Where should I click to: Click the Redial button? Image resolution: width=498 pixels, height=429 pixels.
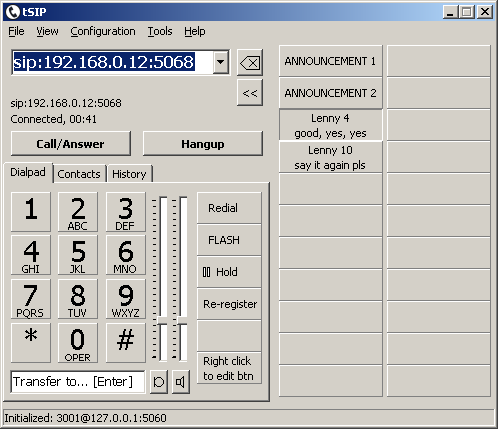point(229,208)
